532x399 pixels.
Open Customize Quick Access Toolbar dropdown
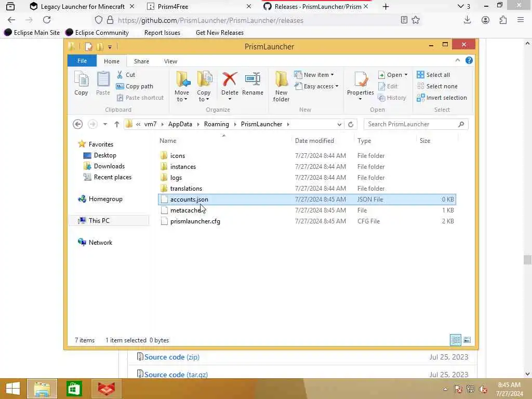point(110,47)
